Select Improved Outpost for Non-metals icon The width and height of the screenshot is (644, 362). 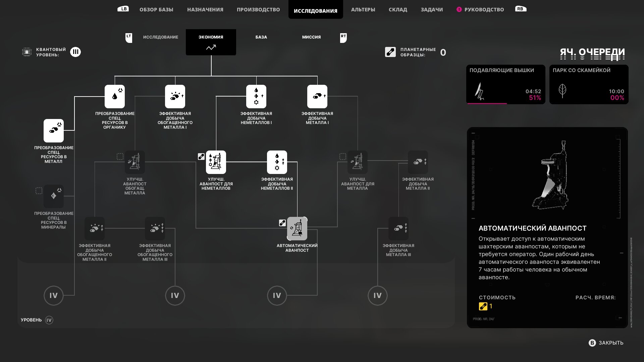[216, 162]
